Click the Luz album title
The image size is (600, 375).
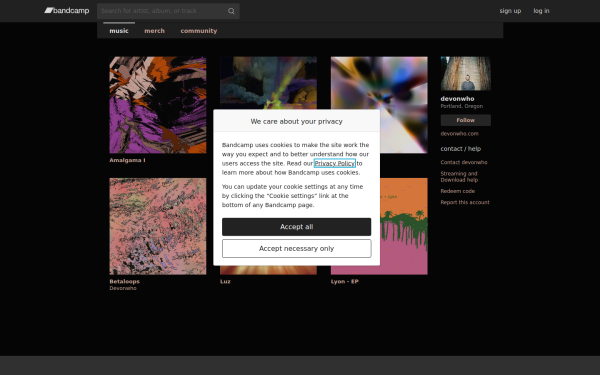(x=225, y=281)
